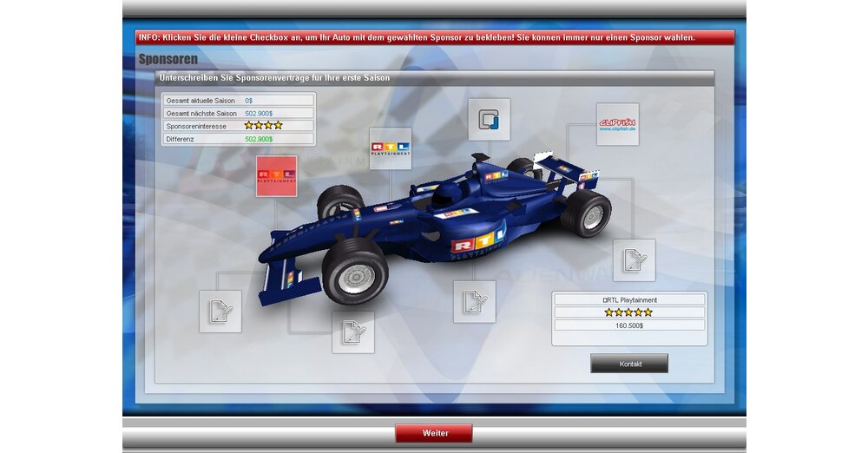Image resolution: width=868 pixels, height=453 pixels.
Task: Continue with the red Weiter button
Action: coord(434,433)
